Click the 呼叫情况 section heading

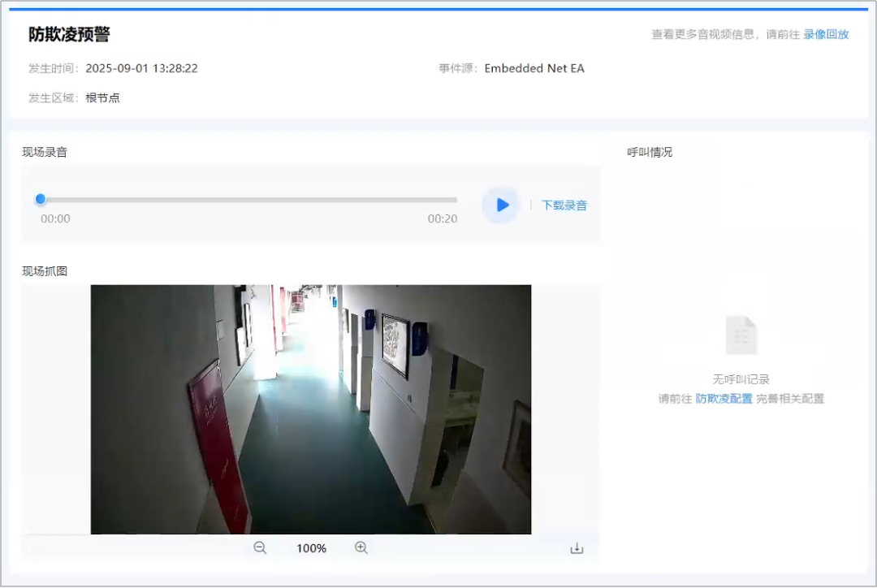650,152
